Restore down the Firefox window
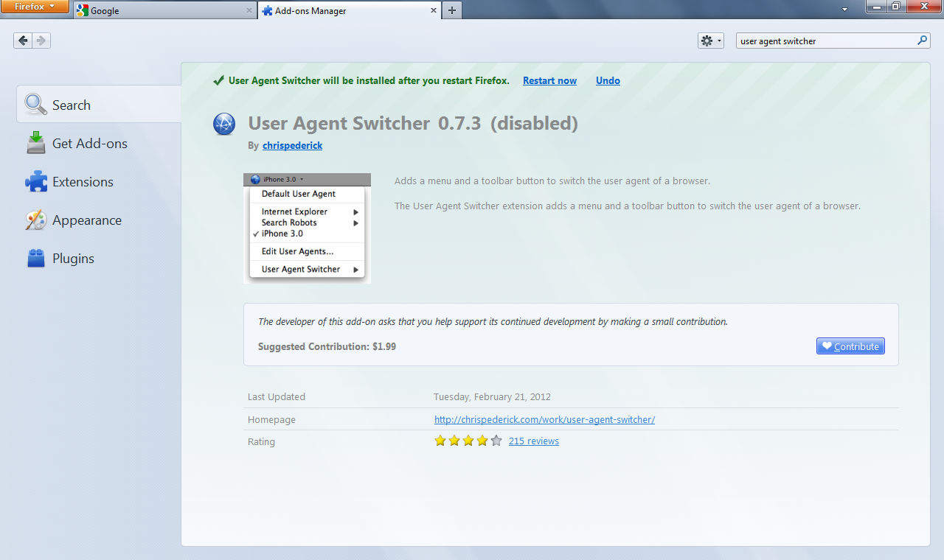944x560 pixels. 895,6
